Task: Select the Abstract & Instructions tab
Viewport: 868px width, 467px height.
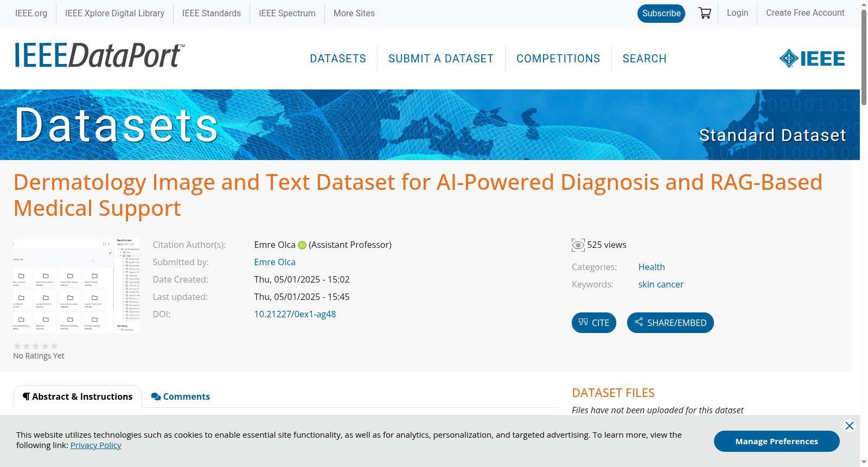Action: 78,396
